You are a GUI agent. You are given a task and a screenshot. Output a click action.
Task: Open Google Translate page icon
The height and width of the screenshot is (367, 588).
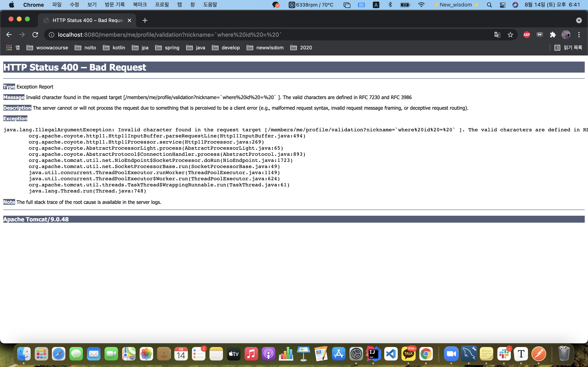(x=497, y=35)
